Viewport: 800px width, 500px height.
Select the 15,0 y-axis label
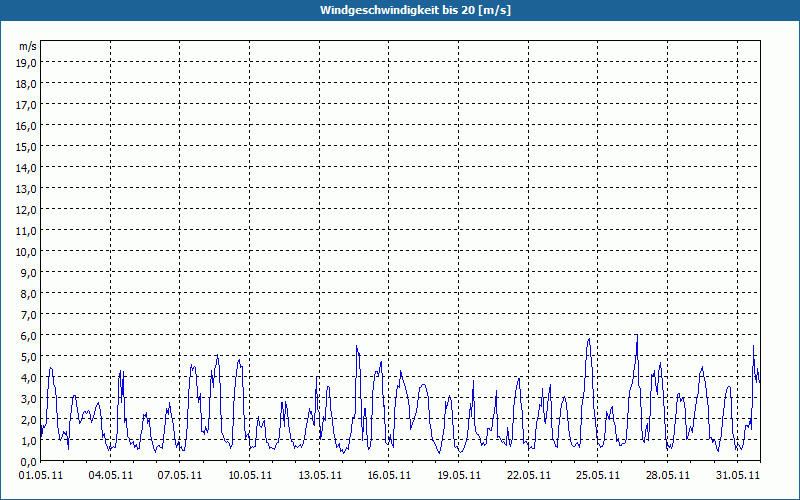pos(27,146)
